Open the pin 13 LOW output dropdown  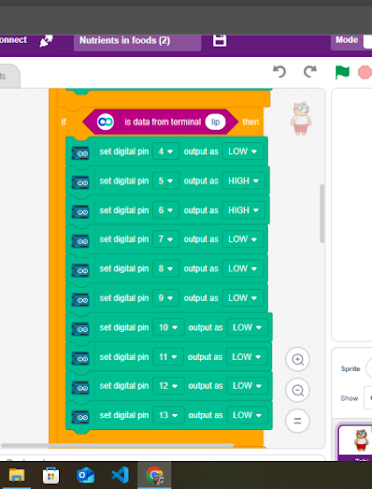tap(247, 415)
